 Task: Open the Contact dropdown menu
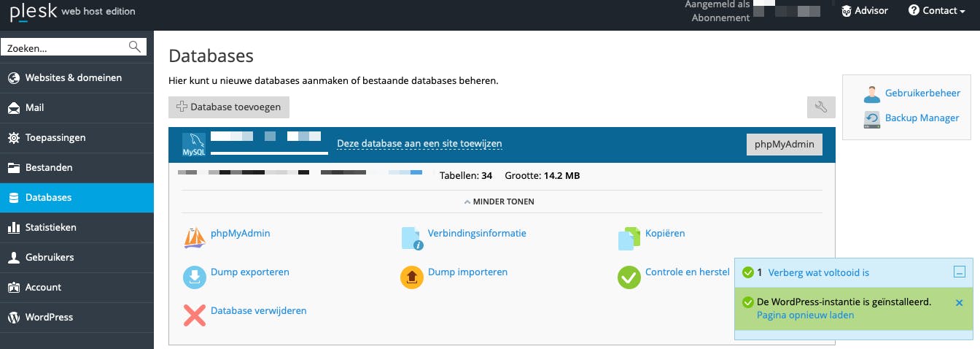936,11
